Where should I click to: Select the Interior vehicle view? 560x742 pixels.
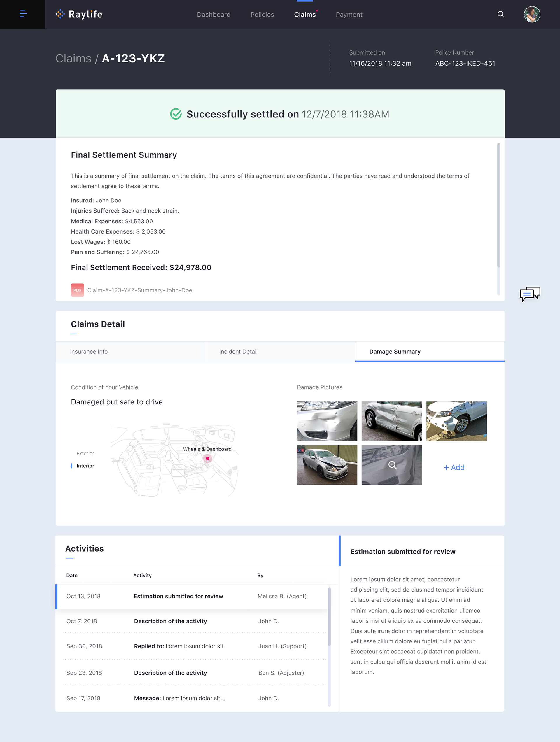(x=85, y=466)
